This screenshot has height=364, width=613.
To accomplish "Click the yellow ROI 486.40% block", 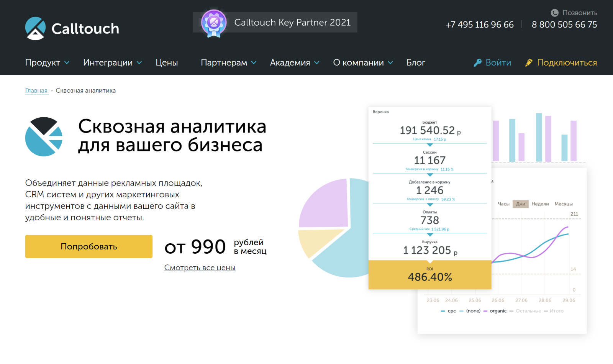I will click(x=430, y=275).
